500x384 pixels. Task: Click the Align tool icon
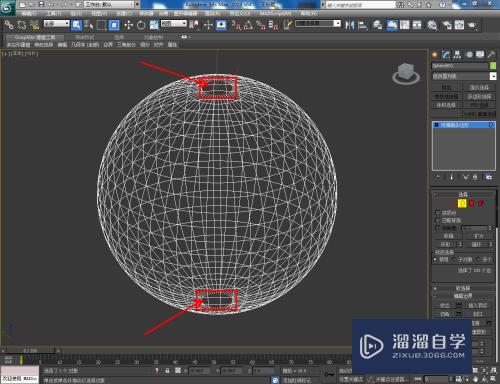(x=362, y=25)
